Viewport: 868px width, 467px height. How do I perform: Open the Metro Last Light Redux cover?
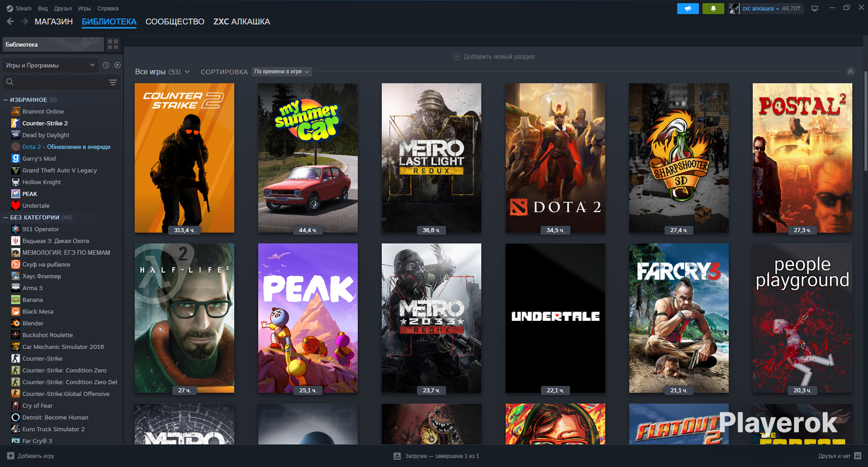(431, 158)
